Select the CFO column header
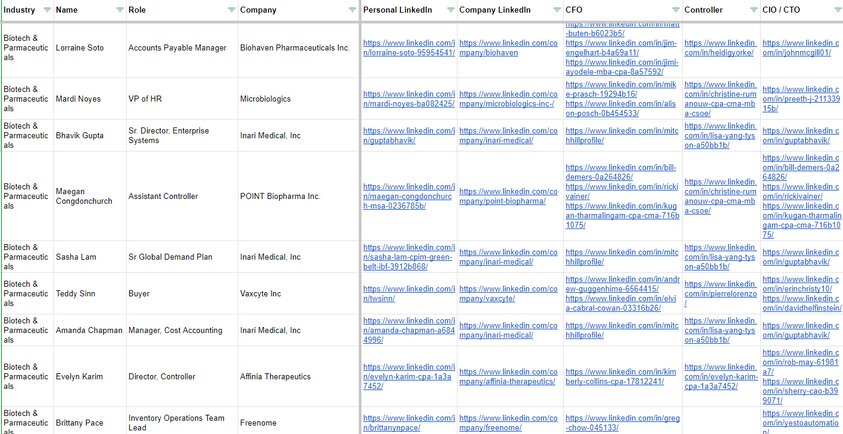Viewport: 843px width, 434px height. (x=623, y=10)
